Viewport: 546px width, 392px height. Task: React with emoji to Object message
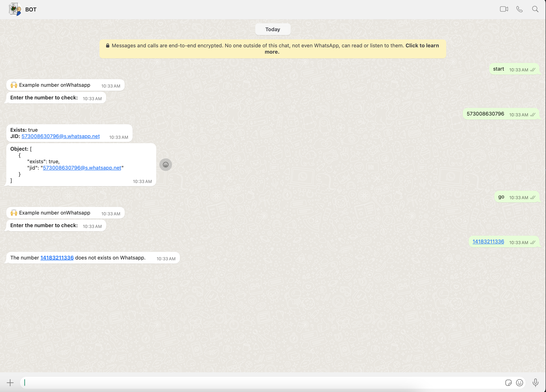(166, 165)
